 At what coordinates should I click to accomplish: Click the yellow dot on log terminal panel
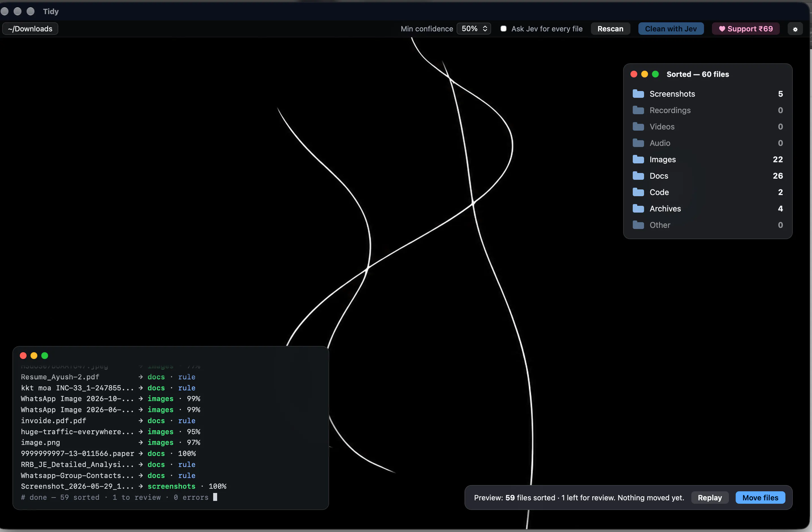pos(34,356)
